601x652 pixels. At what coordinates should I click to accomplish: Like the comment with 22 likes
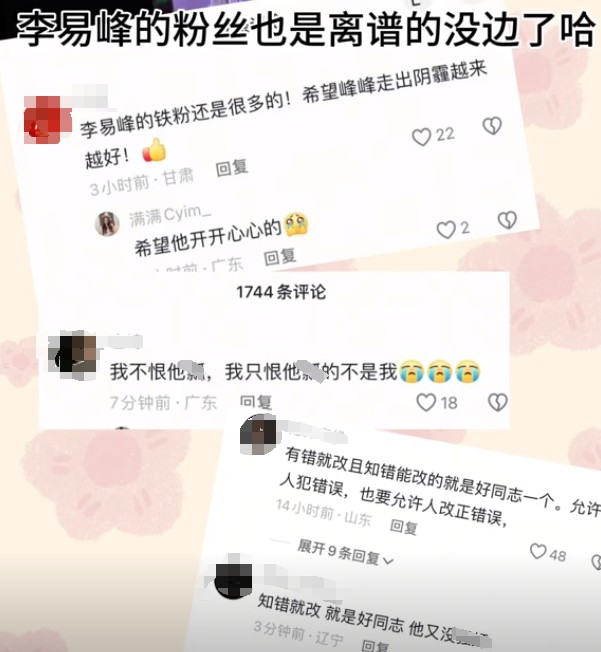click(421, 137)
